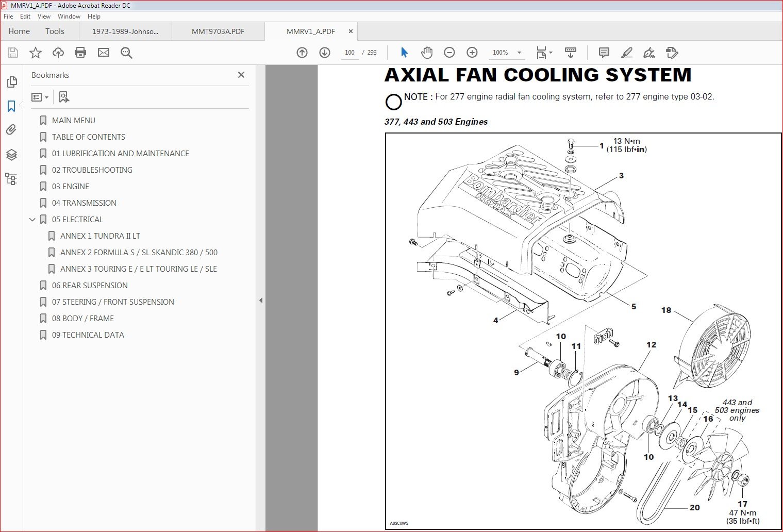783x532 pixels.
Task: Open the Sign document pen tool
Action: 649,53
